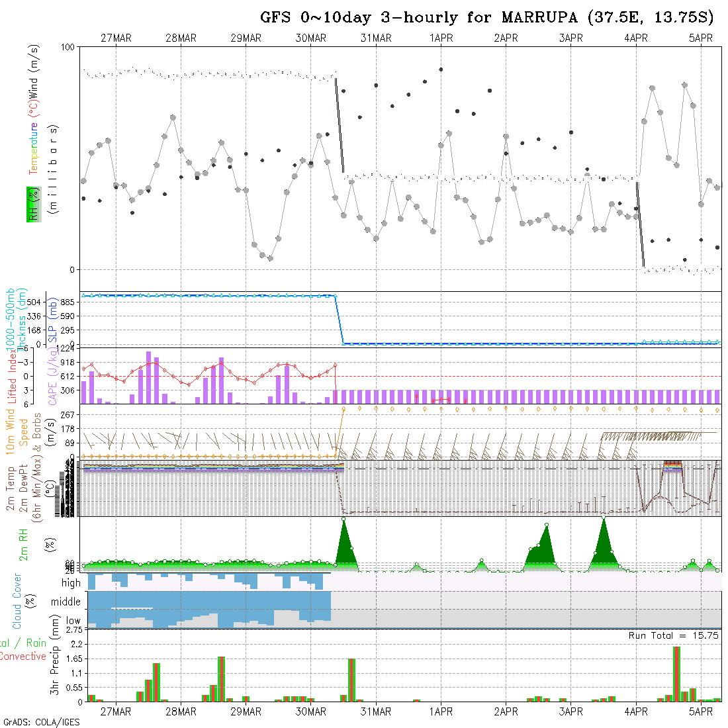Select the 27MAR label on top axis

click(116, 38)
